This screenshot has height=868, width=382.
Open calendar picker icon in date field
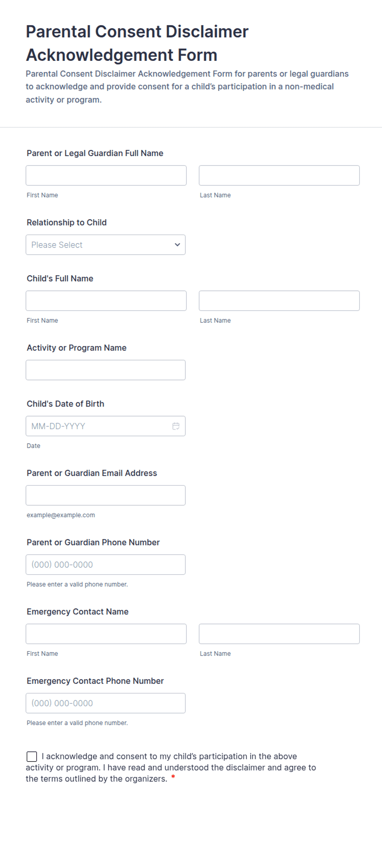[x=176, y=426]
